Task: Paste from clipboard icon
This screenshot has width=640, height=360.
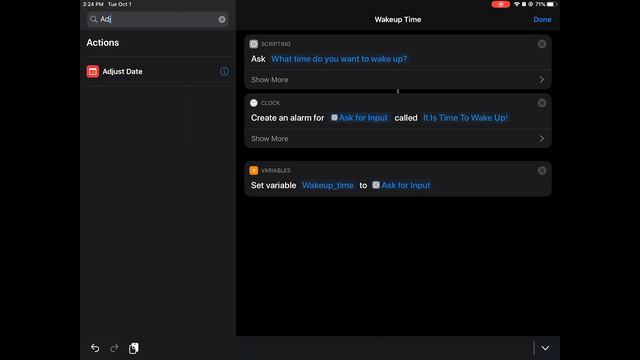Action: pos(133,348)
